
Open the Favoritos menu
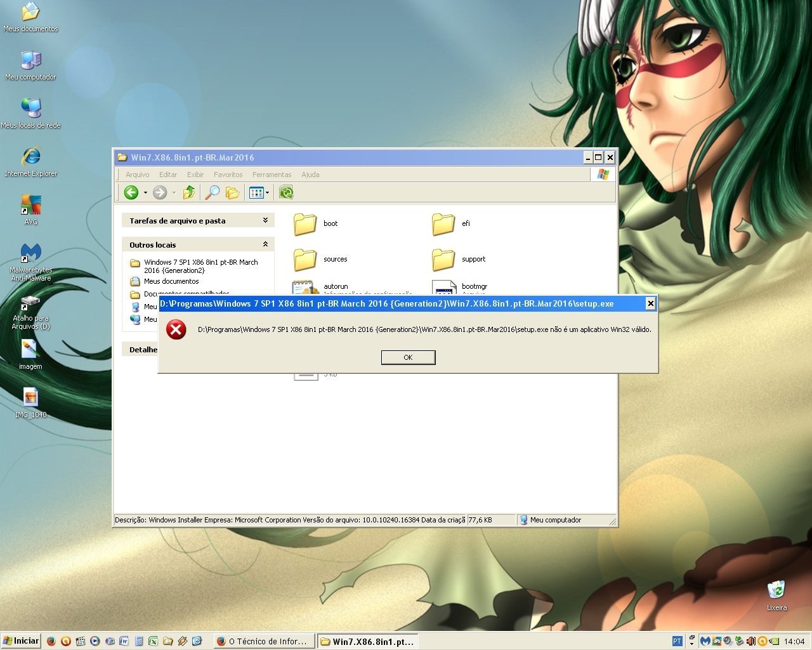228,175
